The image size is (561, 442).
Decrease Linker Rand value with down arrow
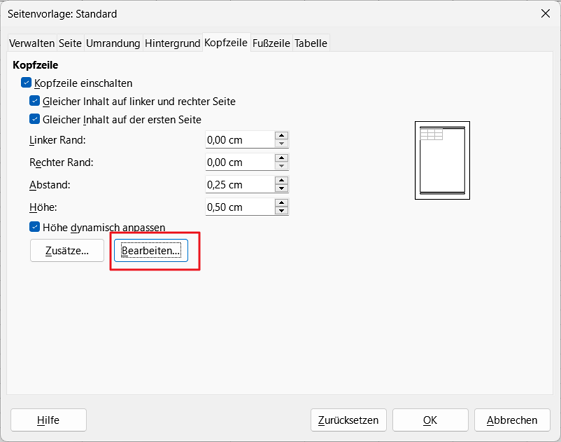pos(282,144)
